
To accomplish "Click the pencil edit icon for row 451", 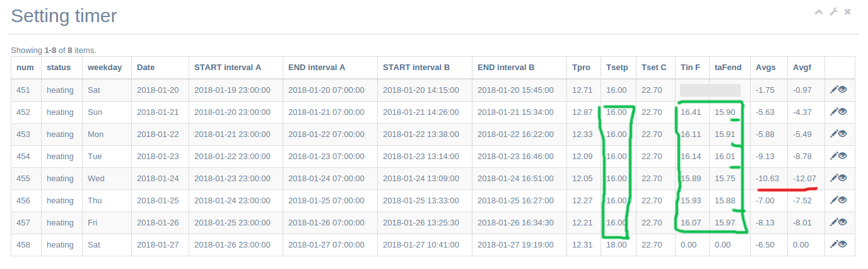I will [x=833, y=90].
